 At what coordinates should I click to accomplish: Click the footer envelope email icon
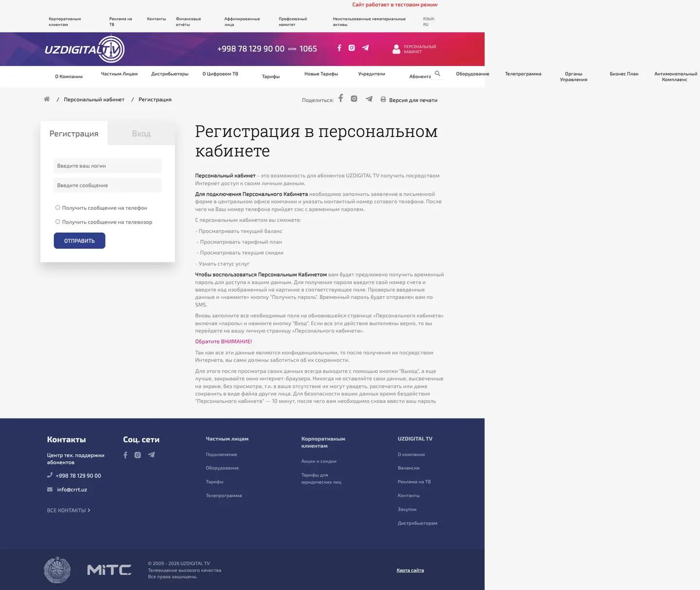(x=50, y=489)
